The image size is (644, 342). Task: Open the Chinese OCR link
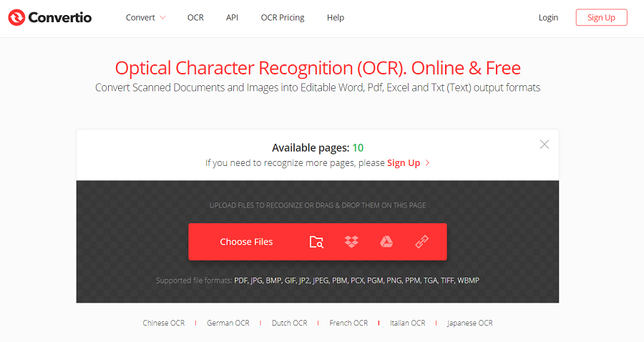[x=163, y=323]
